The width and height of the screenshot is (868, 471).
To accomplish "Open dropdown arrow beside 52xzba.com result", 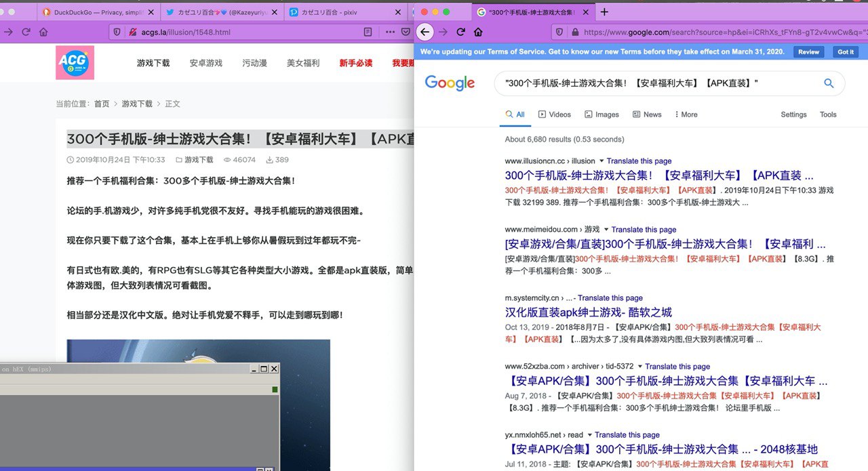I will 640,367.
